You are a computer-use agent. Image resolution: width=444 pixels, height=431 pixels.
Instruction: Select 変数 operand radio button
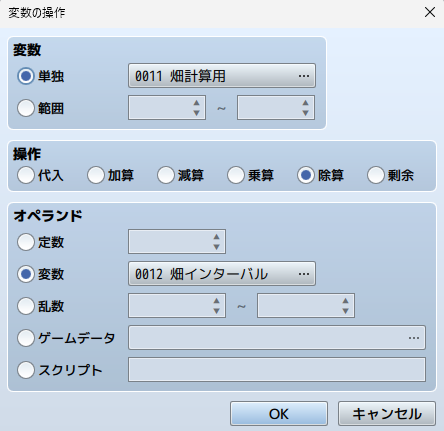[x=26, y=274]
